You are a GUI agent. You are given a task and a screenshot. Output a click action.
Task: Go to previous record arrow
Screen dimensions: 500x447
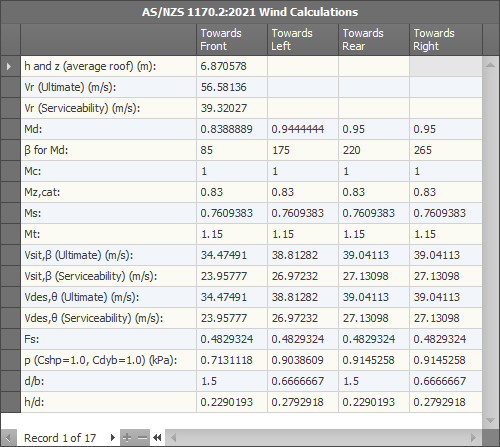(9, 437)
